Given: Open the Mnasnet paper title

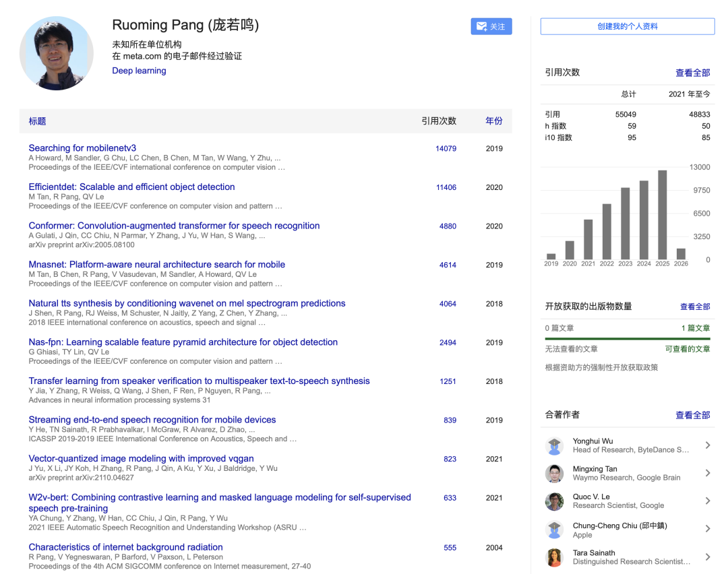Looking at the screenshot, I should (x=157, y=265).
